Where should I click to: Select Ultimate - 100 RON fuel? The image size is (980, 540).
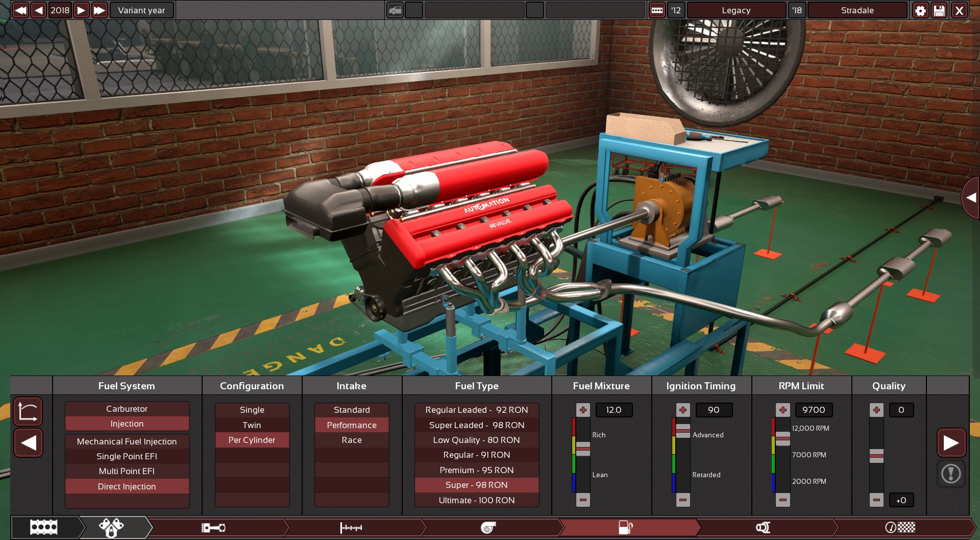(x=476, y=500)
